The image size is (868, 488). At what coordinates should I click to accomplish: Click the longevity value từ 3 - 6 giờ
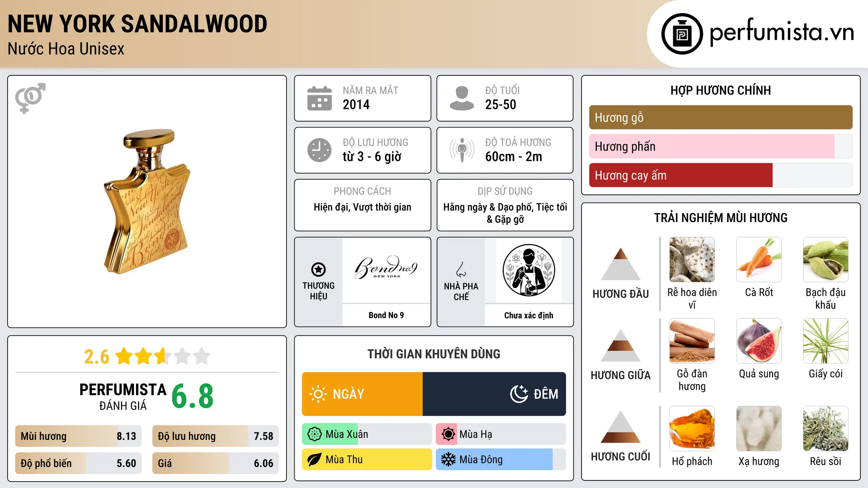pyautogui.click(x=372, y=157)
